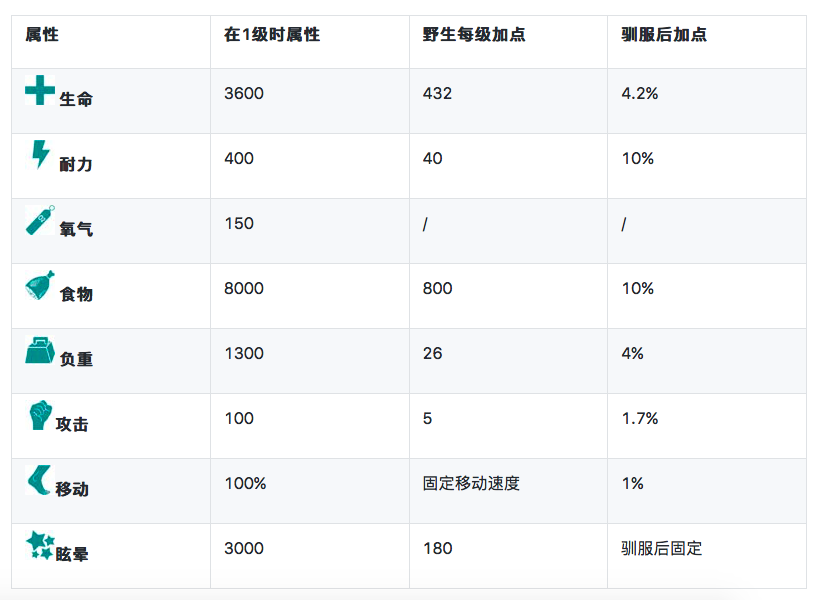
Task: Click the lightning bolt Stamina icon
Action: click(40, 154)
